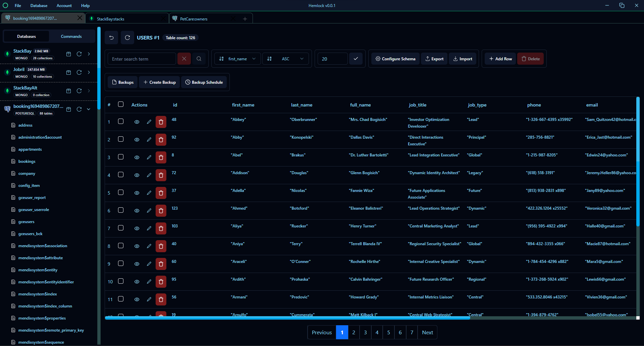This screenshot has width=644, height=346.
Task: Check the checkbox for row 1 Abbey
Action: pos(121,121)
